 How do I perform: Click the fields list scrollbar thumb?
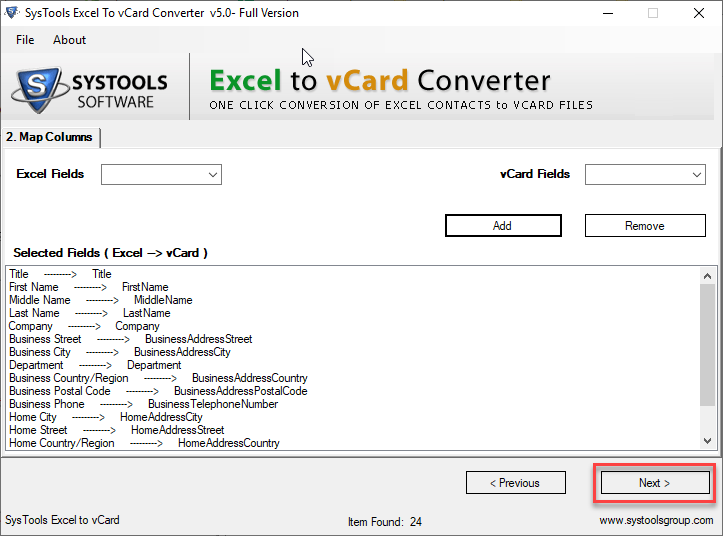tap(708, 340)
